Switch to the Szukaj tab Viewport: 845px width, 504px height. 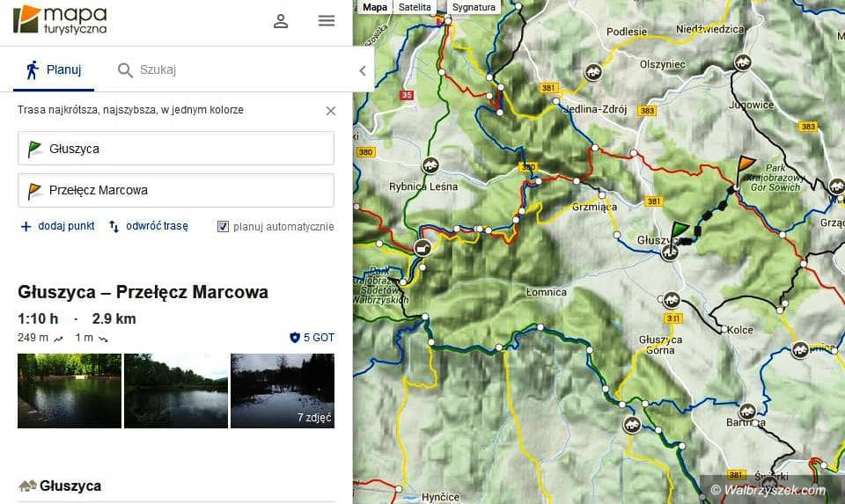point(147,70)
